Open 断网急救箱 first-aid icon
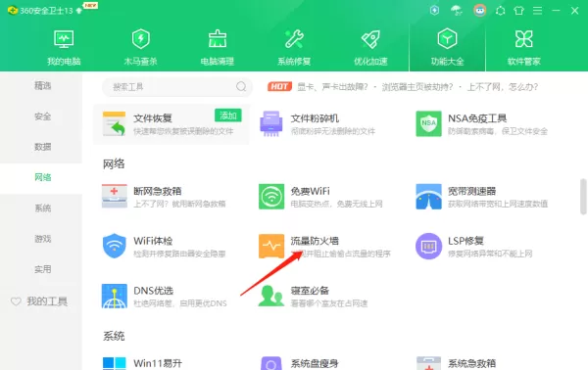588x370 pixels. pyautogui.click(x=115, y=196)
